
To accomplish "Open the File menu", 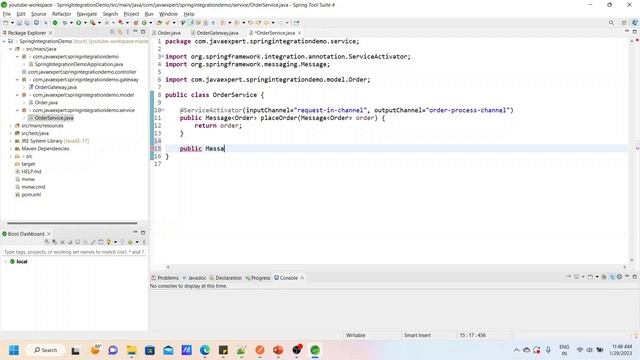I will [7, 14].
